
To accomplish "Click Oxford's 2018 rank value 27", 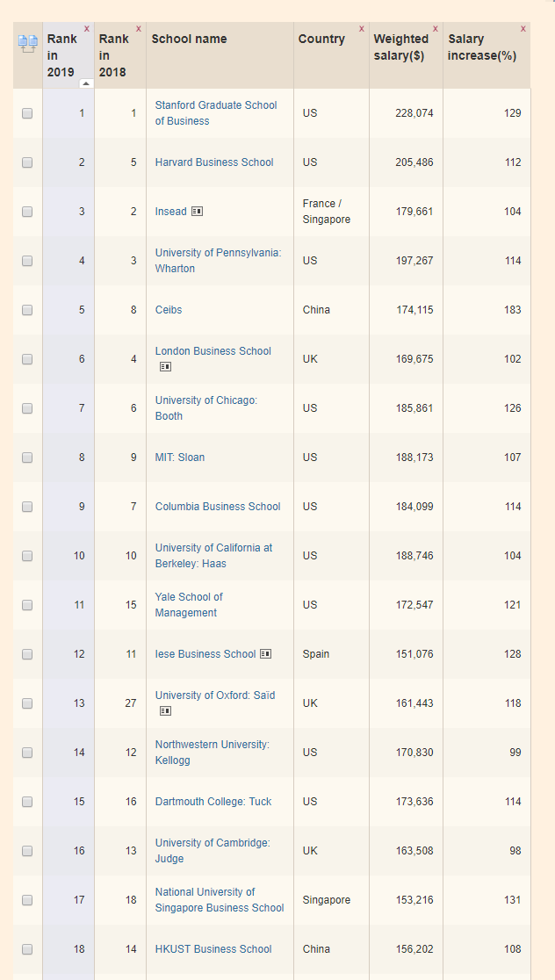I will (x=131, y=703).
